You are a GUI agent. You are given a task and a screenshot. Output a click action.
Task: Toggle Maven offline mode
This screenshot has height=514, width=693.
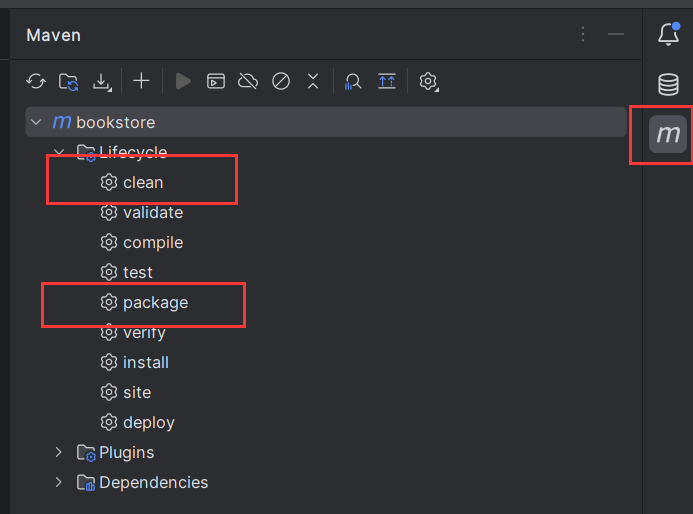248,81
